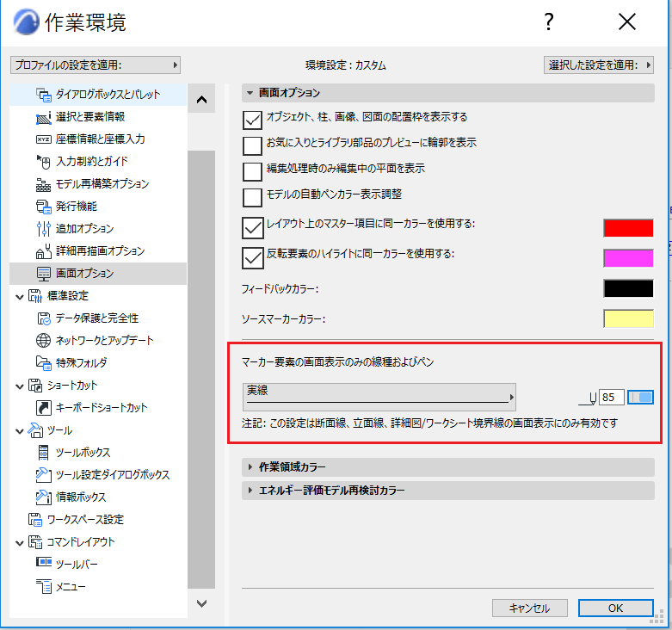This screenshot has height=630, width=672.
Task: Open the ネットワークとアップデート globe icon
Action: pyautogui.click(x=44, y=340)
